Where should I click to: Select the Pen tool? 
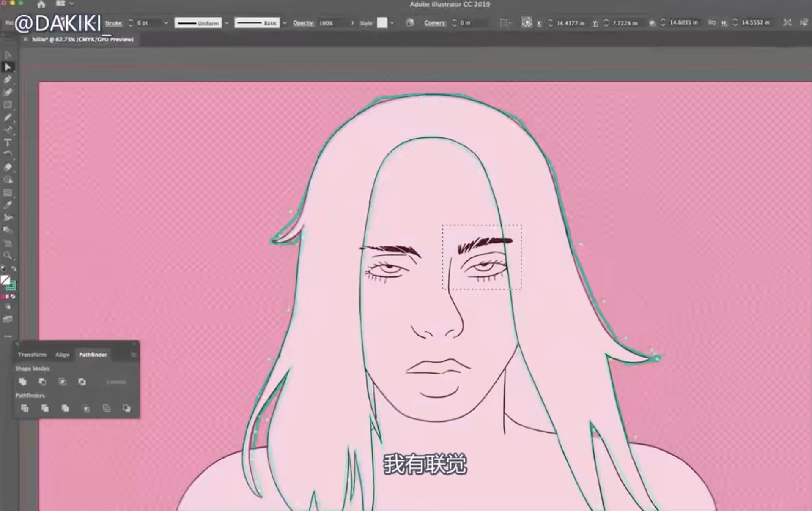pyautogui.click(x=8, y=79)
